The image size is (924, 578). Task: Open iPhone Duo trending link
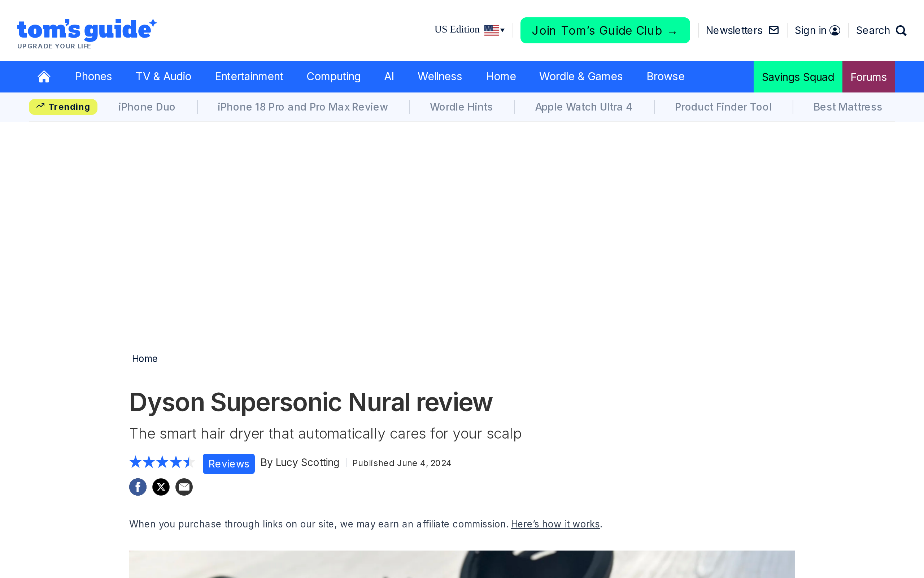147,107
